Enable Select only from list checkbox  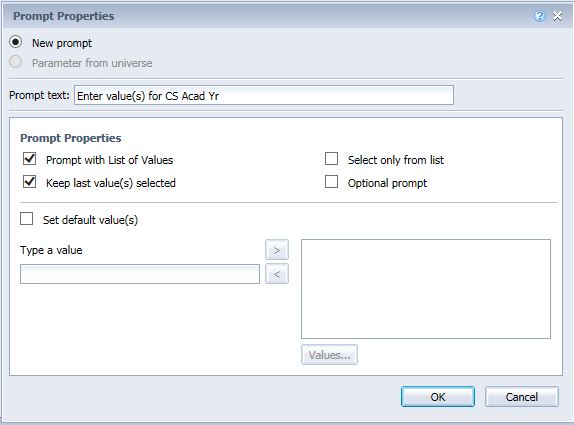(332, 159)
